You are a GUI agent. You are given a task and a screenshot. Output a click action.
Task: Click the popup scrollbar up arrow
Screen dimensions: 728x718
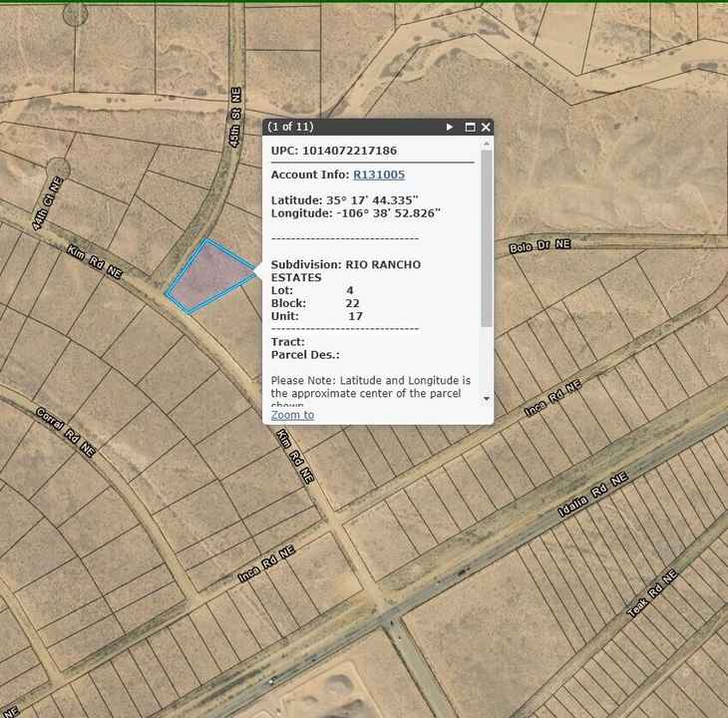coord(487,146)
